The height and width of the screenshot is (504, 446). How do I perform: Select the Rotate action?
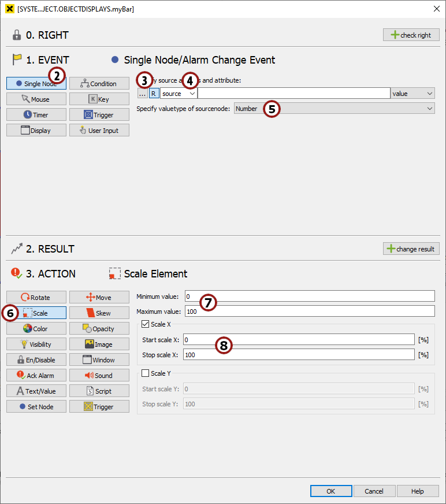coord(36,298)
